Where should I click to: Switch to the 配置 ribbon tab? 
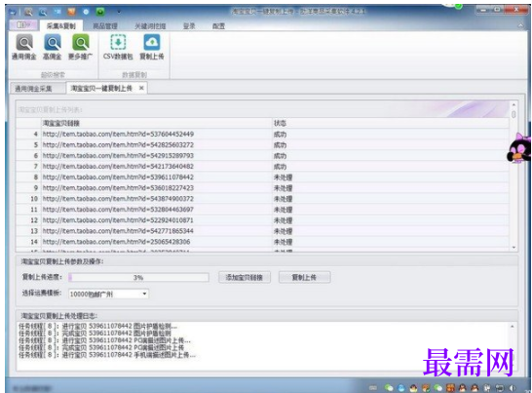(x=218, y=26)
